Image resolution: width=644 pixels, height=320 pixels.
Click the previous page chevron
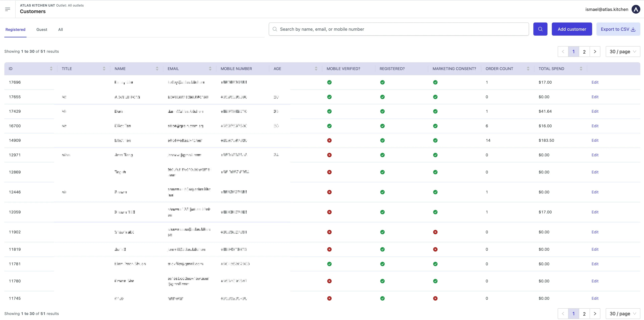(x=563, y=52)
